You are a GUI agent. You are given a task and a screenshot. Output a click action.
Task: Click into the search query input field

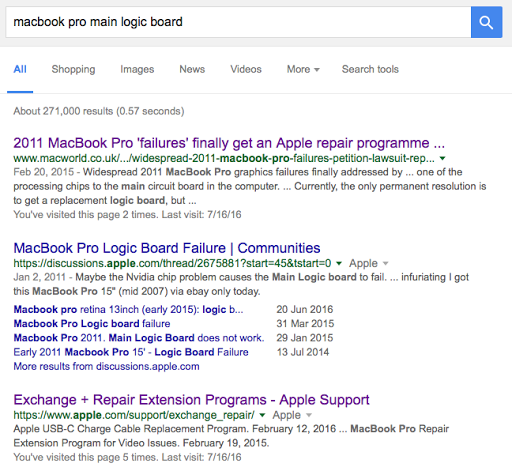point(238,22)
